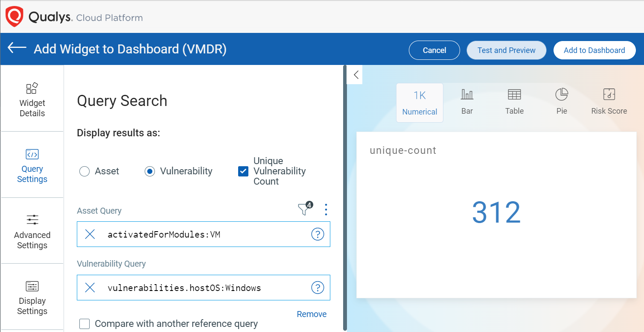Click the Qualys shield logo
644x332 pixels.
point(14,17)
